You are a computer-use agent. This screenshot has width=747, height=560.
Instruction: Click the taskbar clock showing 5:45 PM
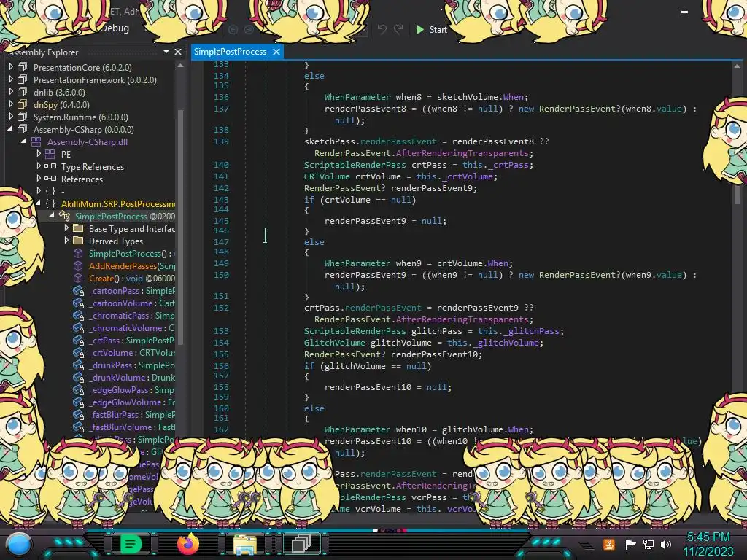tap(708, 537)
